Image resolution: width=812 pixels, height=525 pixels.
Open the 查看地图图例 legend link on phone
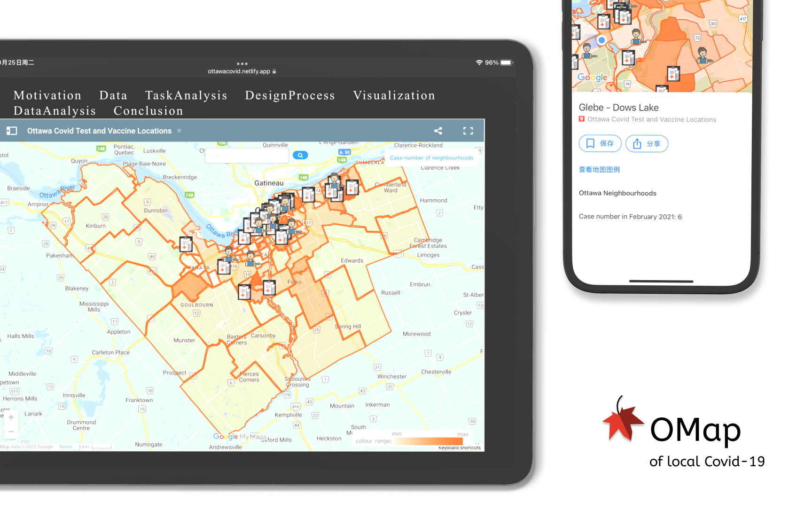pyautogui.click(x=599, y=170)
